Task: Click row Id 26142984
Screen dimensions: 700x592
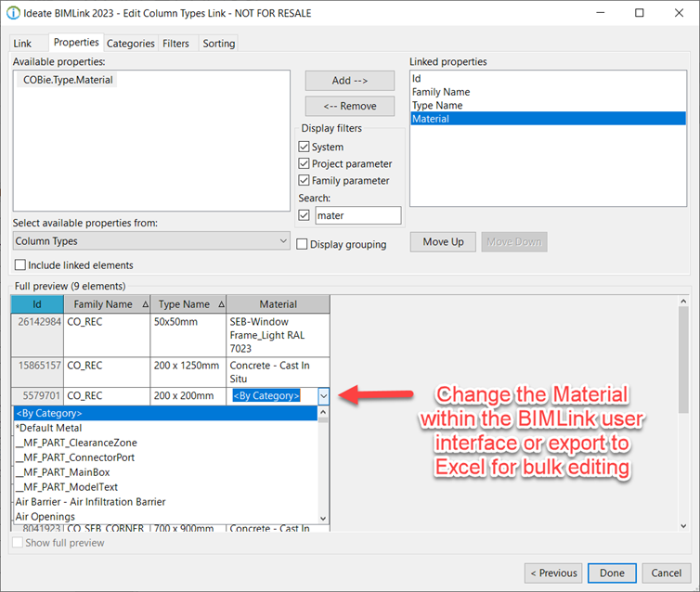Action: (x=37, y=335)
